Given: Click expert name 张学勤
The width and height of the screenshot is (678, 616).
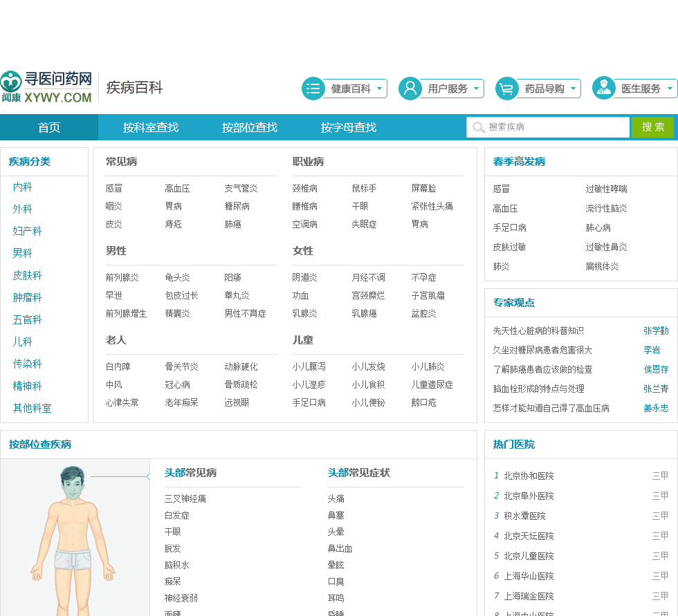Looking at the screenshot, I should (656, 331).
